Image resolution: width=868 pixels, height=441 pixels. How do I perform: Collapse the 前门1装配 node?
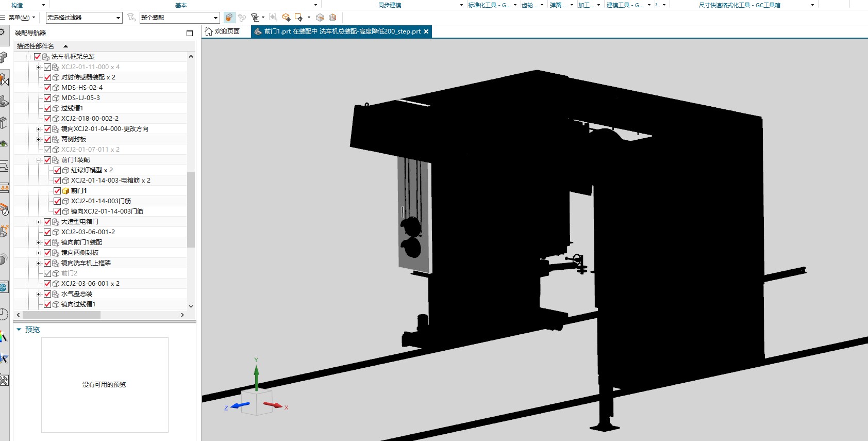click(38, 160)
